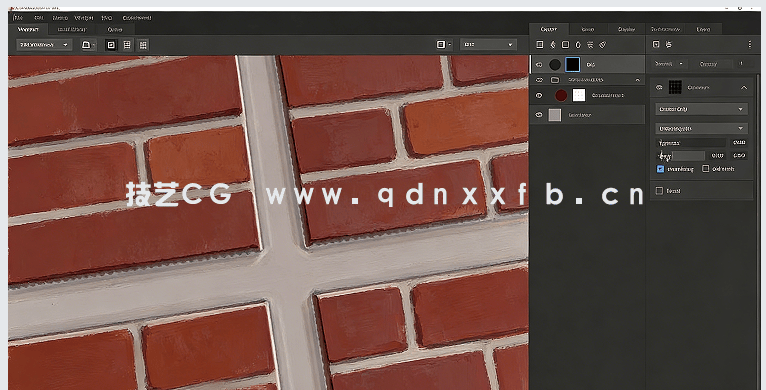Collapse the folder group in the layer stack
The height and width of the screenshot is (390, 766).
[638, 80]
